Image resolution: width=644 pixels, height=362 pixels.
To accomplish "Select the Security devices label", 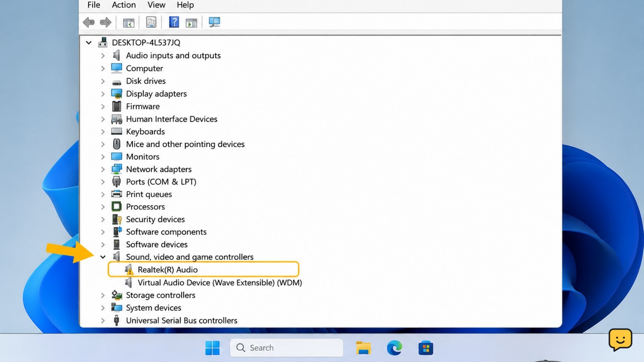I will (155, 219).
